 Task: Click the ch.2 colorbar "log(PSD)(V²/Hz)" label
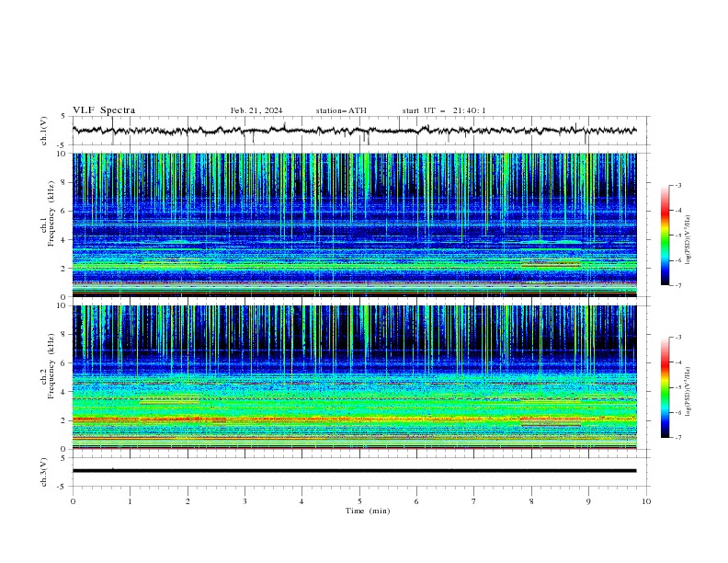pyautogui.click(x=688, y=392)
